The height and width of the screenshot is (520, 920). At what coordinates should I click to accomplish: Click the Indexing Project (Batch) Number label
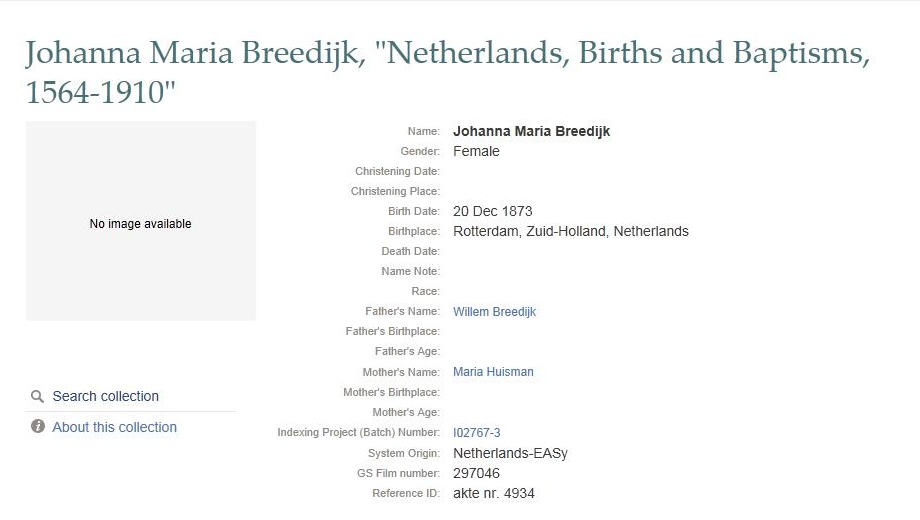pos(358,433)
